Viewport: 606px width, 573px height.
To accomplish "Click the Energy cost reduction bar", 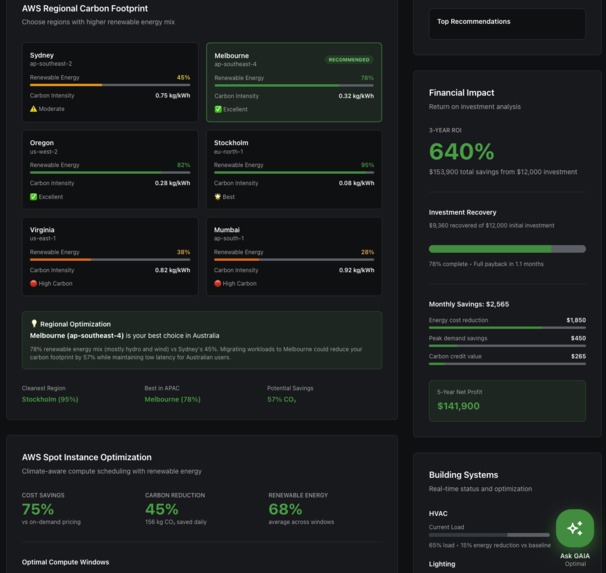I will point(507,328).
